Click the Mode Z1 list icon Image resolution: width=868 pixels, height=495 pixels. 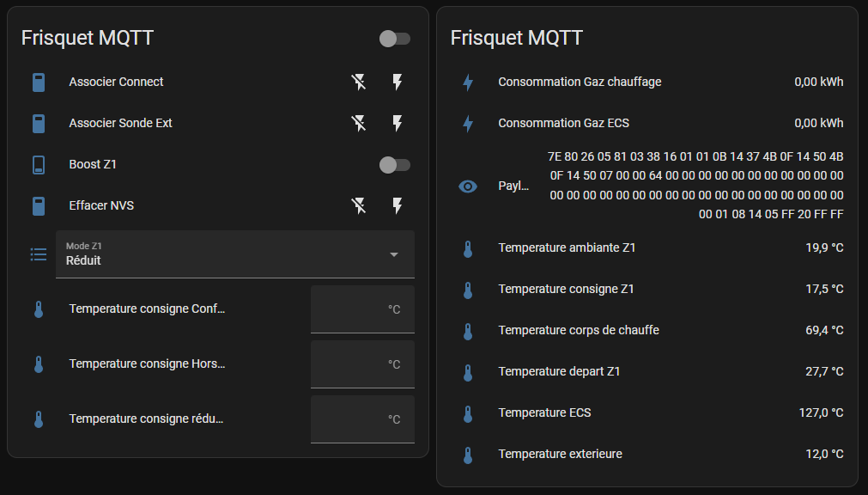coord(39,254)
